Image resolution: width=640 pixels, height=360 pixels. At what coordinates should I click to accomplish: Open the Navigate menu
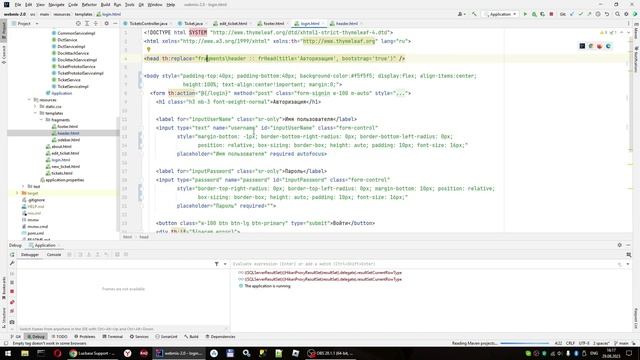[x=56, y=5]
